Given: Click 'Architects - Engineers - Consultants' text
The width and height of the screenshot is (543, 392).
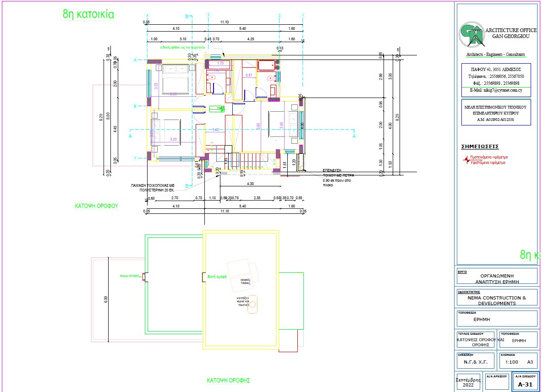Looking at the screenshot, I should pos(495,54).
